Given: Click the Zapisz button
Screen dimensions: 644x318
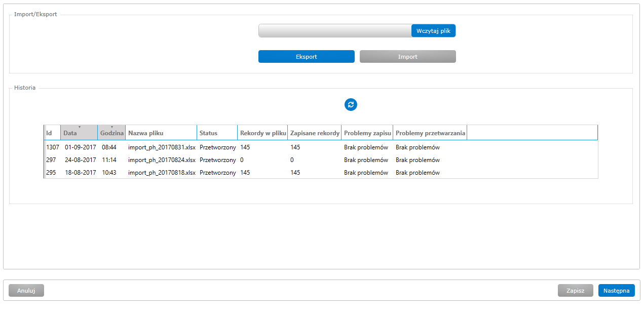Looking at the screenshot, I should pyautogui.click(x=575, y=291).
